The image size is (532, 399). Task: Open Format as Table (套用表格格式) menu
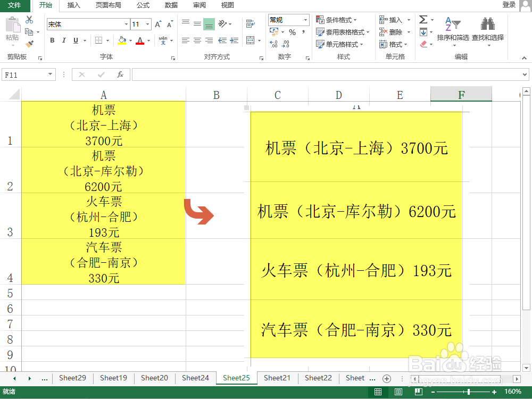tap(343, 32)
